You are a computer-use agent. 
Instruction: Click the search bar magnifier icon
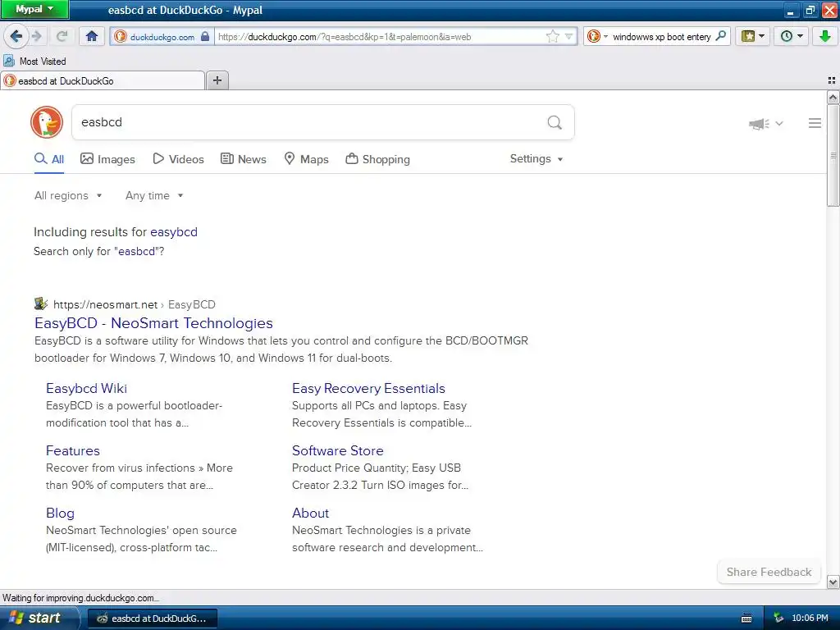point(721,36)
